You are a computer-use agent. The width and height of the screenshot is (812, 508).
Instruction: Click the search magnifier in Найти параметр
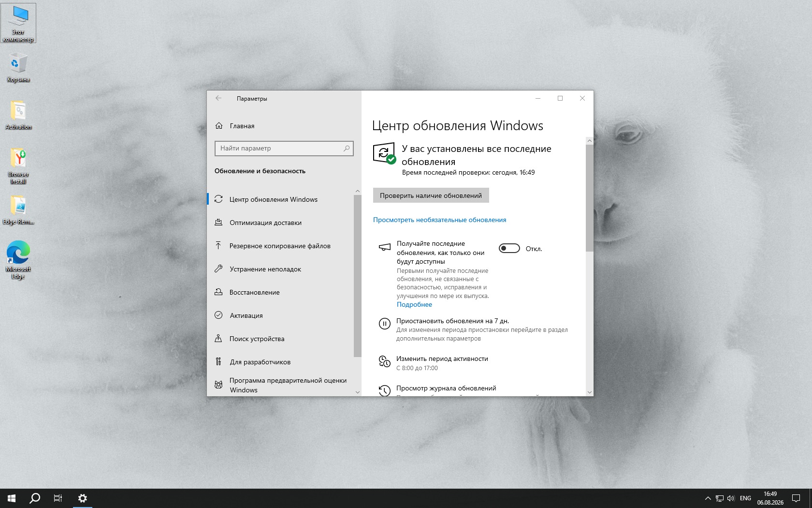click(347, 149)
